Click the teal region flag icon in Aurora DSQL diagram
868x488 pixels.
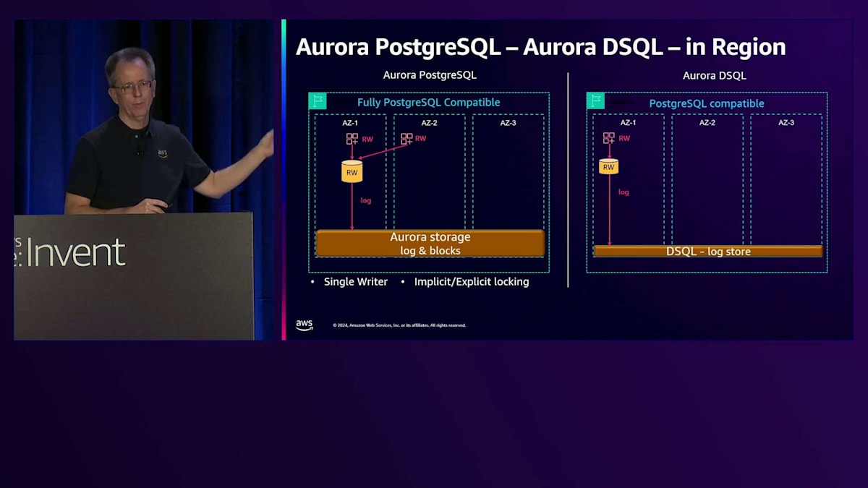595,100
